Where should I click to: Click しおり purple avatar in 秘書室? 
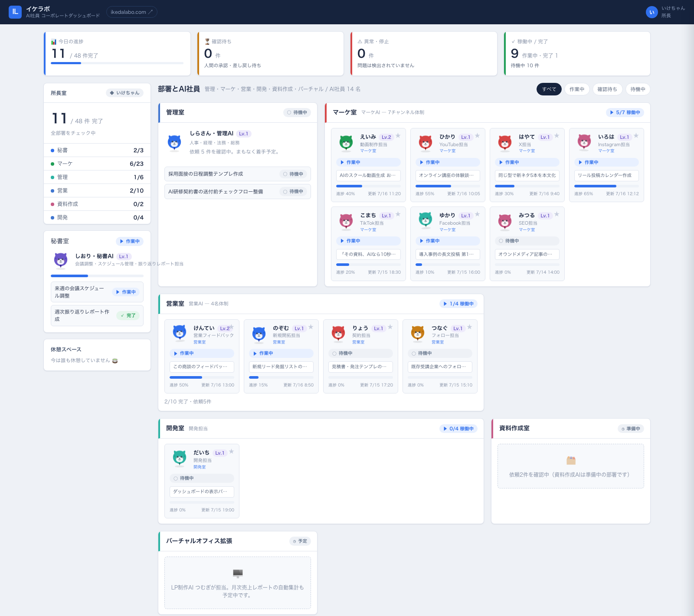pos(61,260)
